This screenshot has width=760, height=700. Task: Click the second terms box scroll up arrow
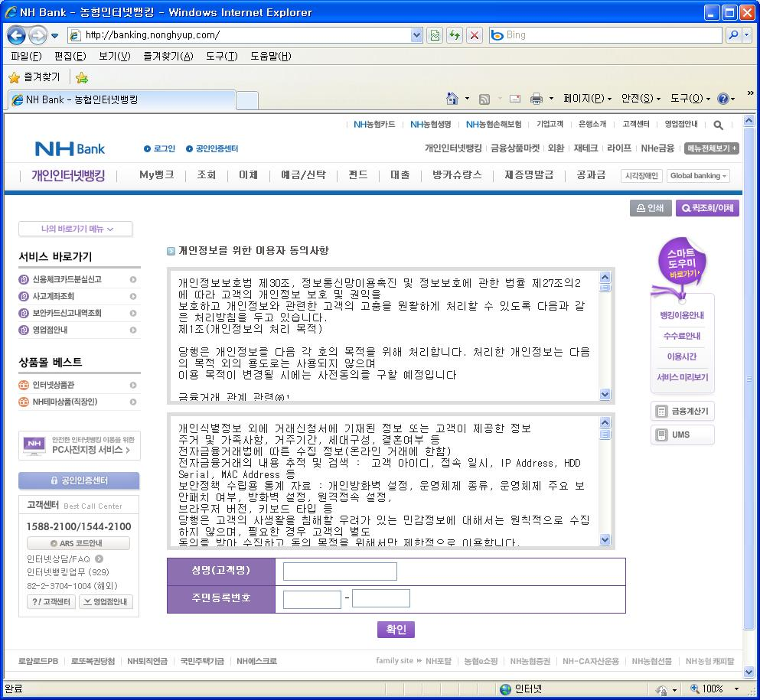(605, 422)
